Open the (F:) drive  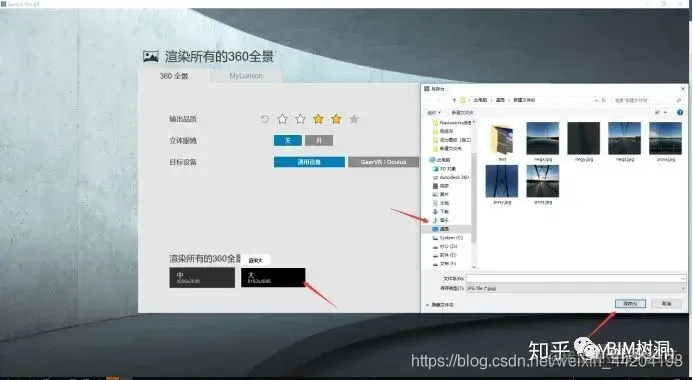coord(445,264)
